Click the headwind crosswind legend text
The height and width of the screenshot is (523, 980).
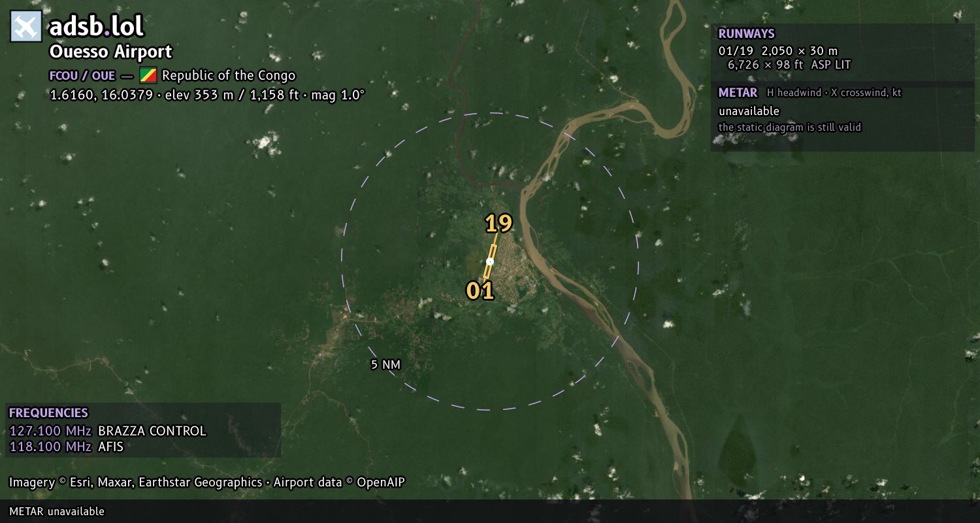point(834,93)
